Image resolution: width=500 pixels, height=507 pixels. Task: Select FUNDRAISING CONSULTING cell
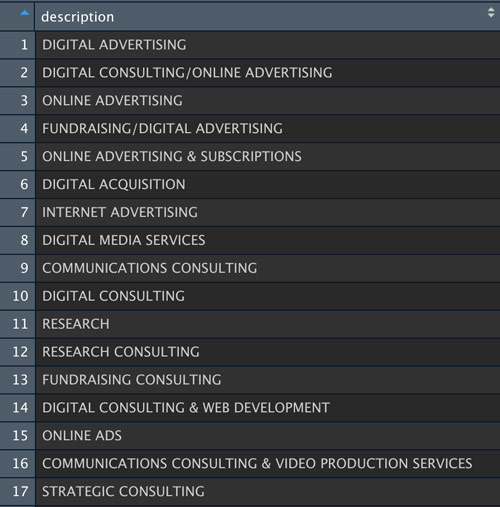(x=268, y=380)
